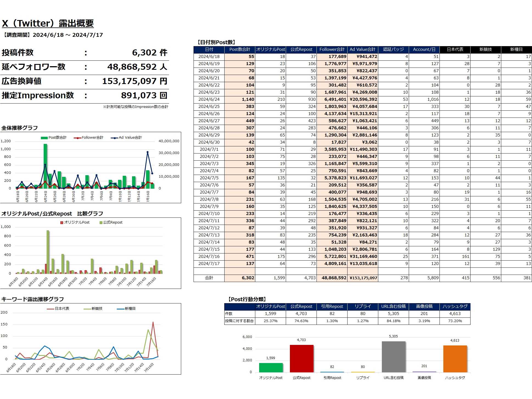Click the Post数合計 green legend swatch
Screen dimensions: 532x399
[44, 138]
